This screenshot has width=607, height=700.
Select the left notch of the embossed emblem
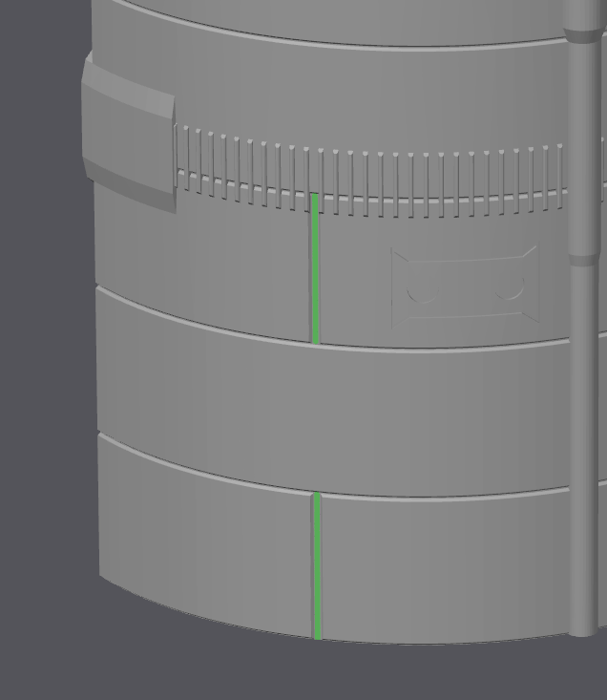tap(415, 288)
